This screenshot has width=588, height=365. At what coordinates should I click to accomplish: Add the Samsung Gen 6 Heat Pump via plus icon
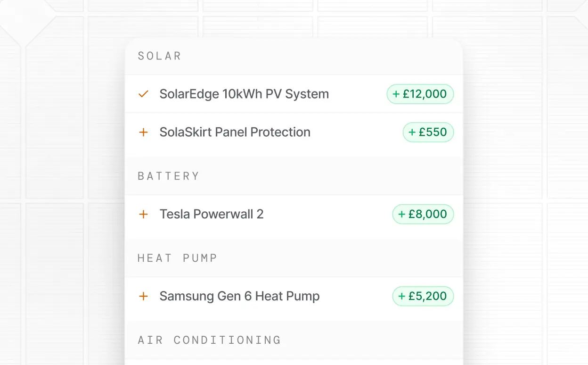(x=143, y=296)
